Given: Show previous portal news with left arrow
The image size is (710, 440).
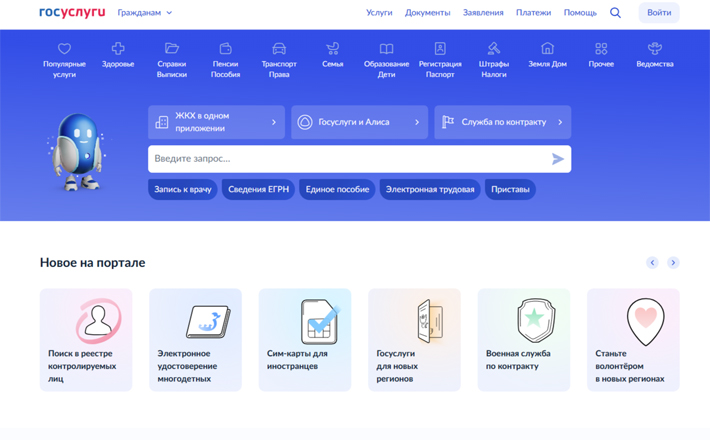Looking at the screenshot, I should click(652, 263).
